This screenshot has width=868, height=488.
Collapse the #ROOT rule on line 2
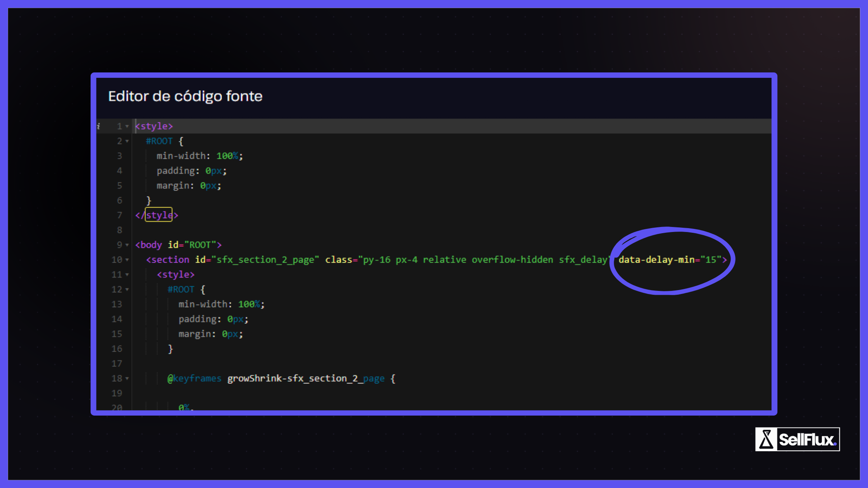point(127,141)
